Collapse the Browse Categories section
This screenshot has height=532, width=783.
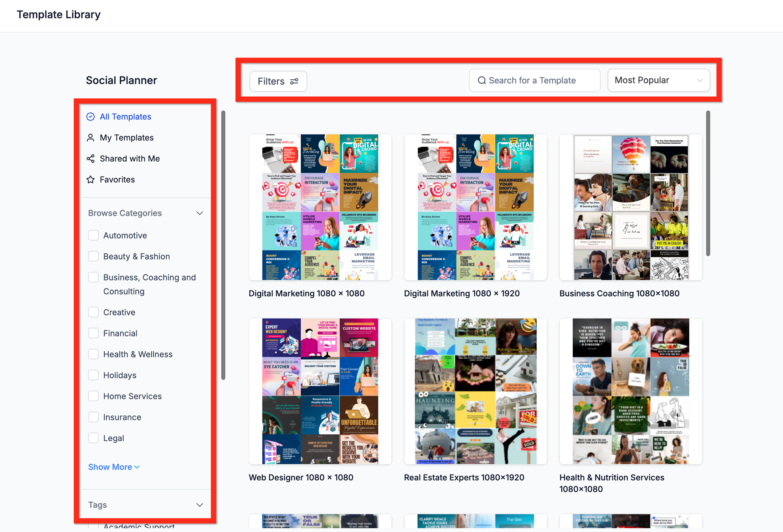tap(199, 213)
